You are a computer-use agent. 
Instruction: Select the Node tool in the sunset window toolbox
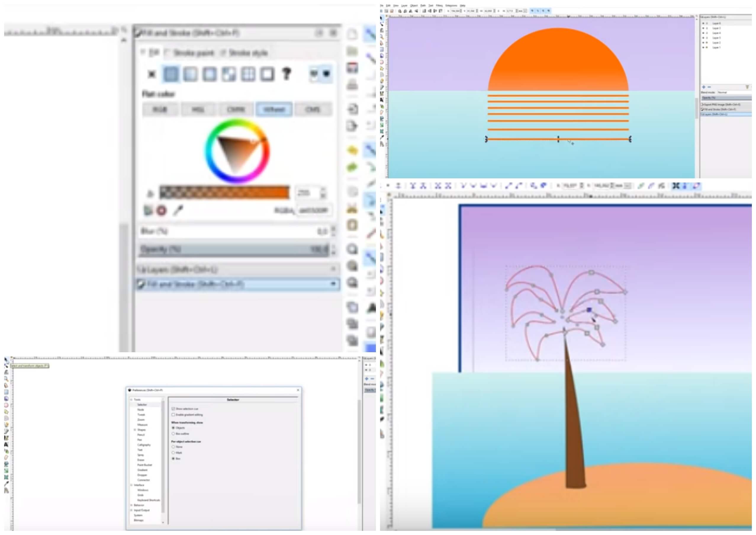382,24
